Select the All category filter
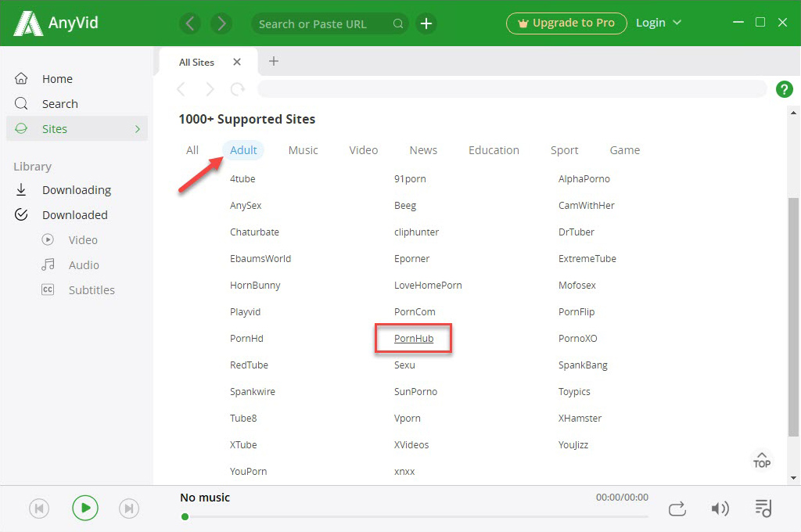801x532 pixels. pyautogui.click(x=192, y=150)
